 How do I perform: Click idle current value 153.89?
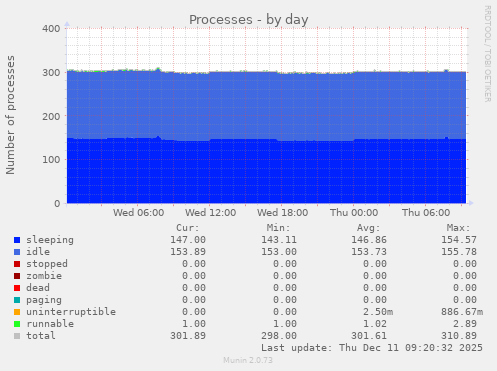[x=188, y=252]
